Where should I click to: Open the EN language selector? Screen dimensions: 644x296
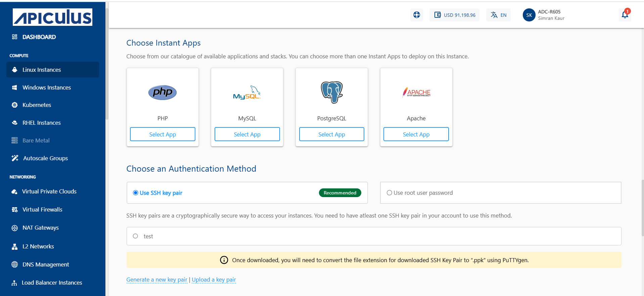[x=498, y=15]
